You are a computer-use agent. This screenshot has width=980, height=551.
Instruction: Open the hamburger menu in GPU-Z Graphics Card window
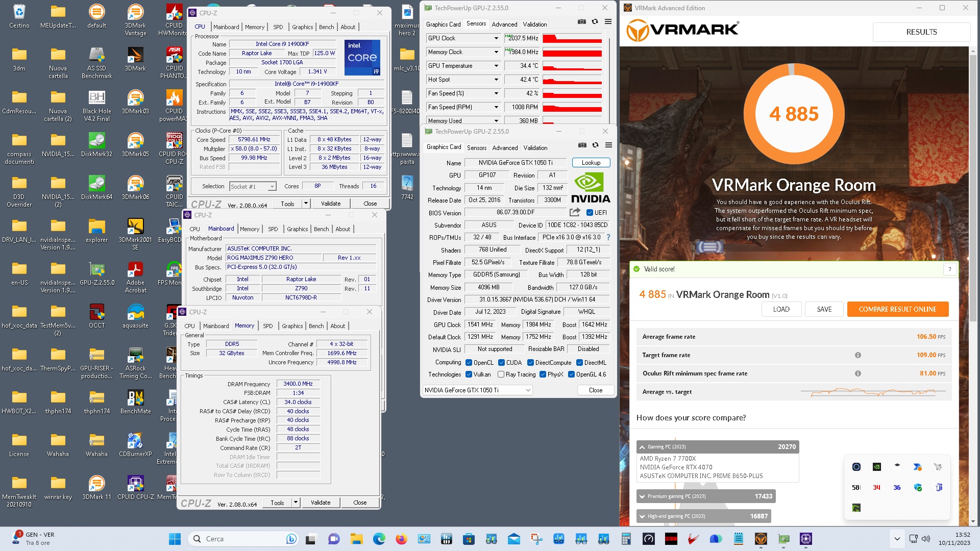click(x=608, y=145)
